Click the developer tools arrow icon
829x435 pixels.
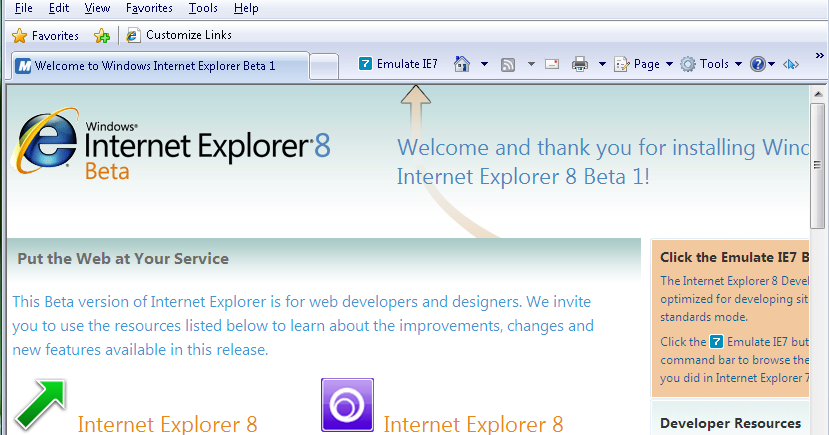click(791, 64)
